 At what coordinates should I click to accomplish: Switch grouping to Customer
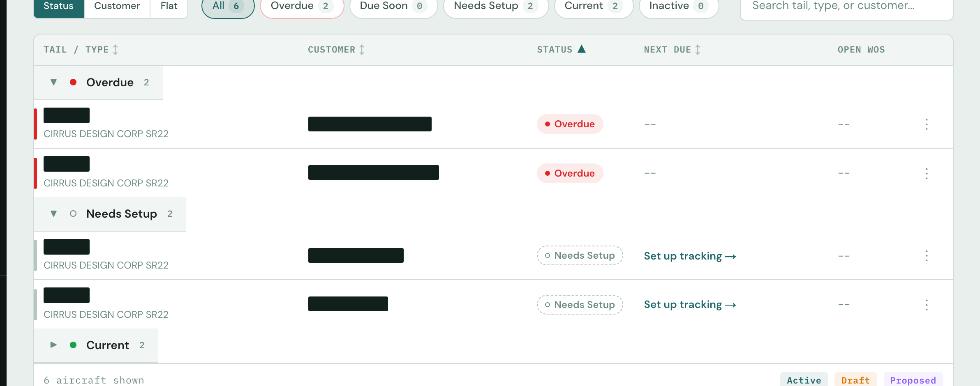(117, 6)
